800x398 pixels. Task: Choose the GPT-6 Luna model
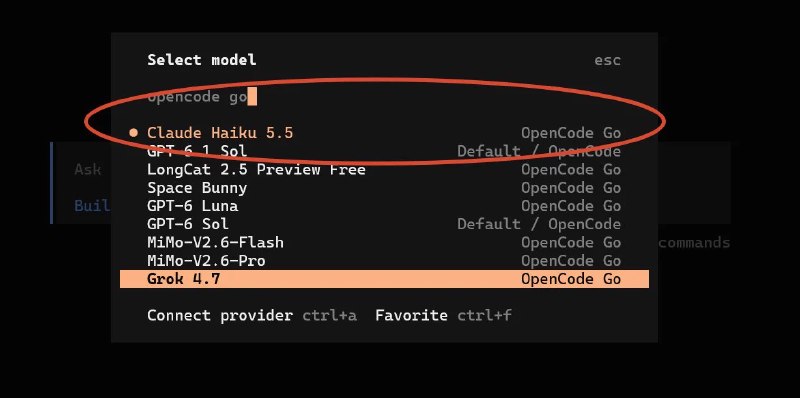[384, 206]
